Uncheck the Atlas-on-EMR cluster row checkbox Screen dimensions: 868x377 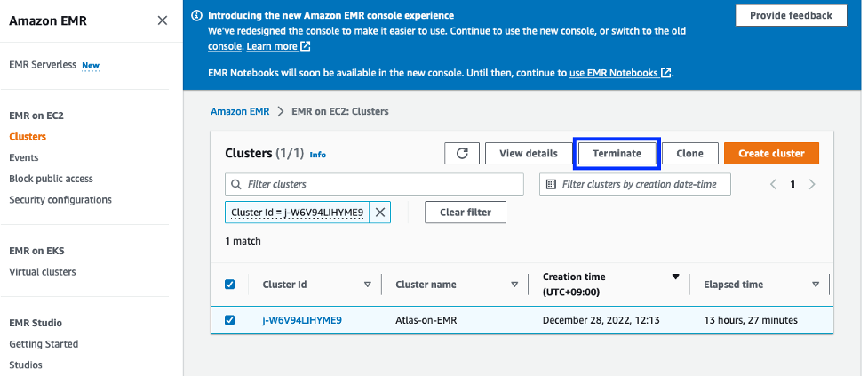230,320
